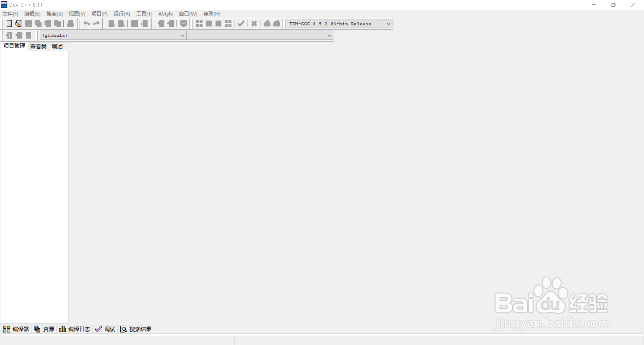Expand the empty function members dropdown
The height and width of the screenshot is (345, 644).
click(260, 36)
